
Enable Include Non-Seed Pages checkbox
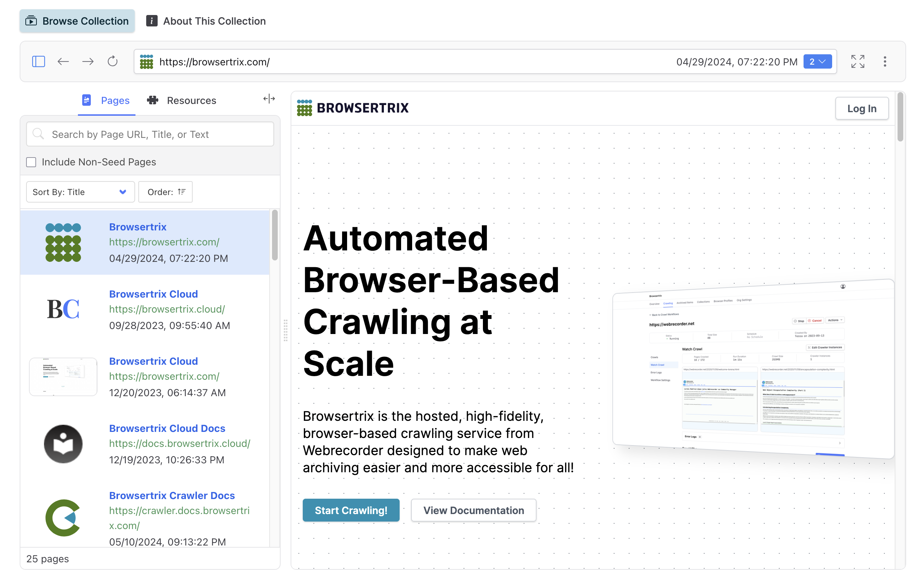point(31,162)
